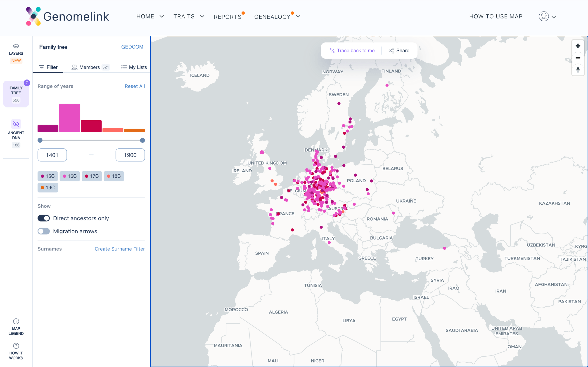This screenshot has width=588, height=367.
Task: Open the How It Works help icon
Action: point(16,346)
